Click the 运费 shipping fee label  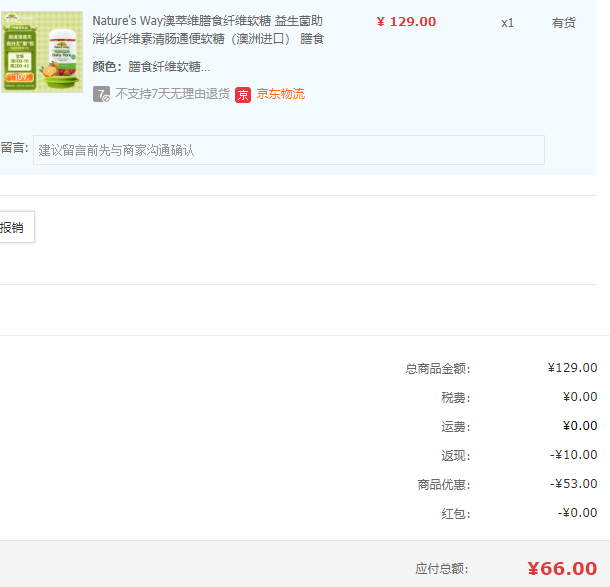(x=455, y=426)
